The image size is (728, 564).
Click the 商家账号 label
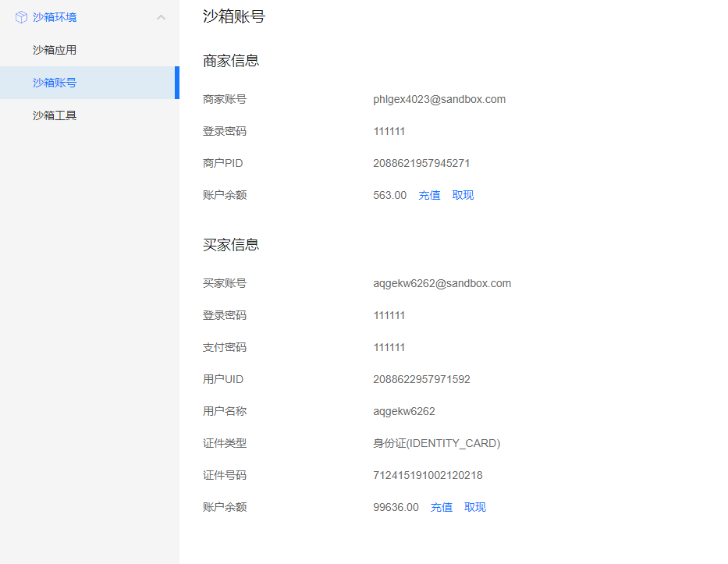(x=225, y=99)
